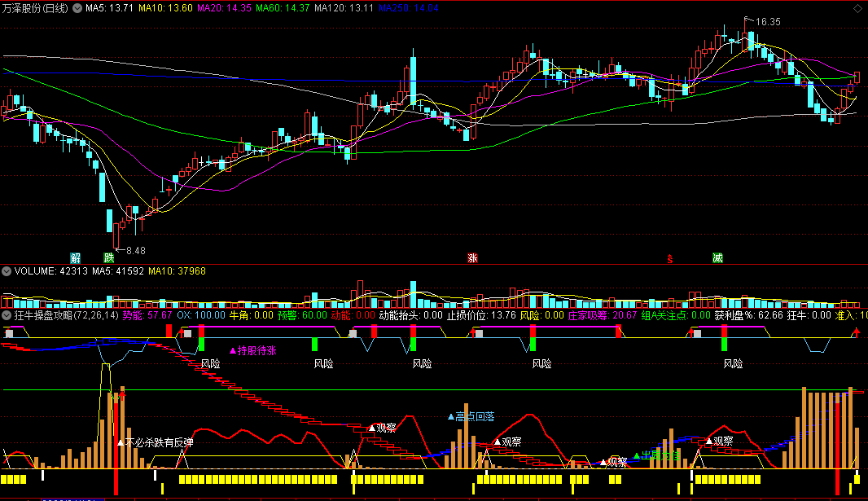The height and width of the screenshot is (501, 868).
Task: Click the 16.35 high price label
Action: [x=768, y=22]
